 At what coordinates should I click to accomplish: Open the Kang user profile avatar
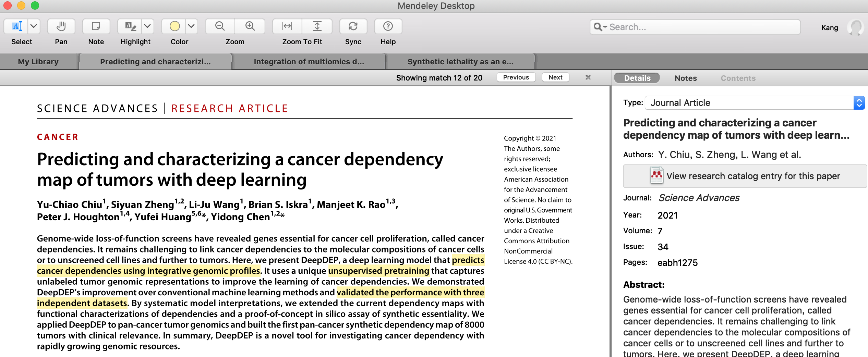[855, 27]
